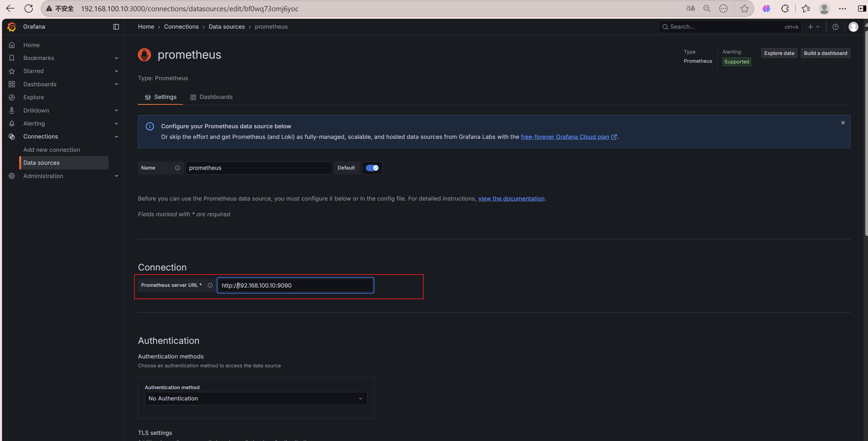Viewport: 868px width, 441px height.
Task: Expand the Administration section chevron
Action: tap(116, 176)
